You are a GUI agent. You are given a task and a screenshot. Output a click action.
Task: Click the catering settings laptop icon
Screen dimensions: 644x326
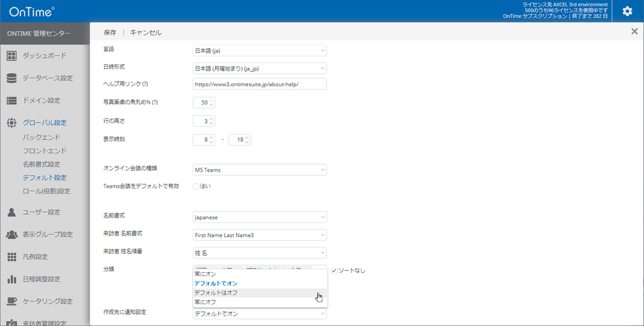11,301
